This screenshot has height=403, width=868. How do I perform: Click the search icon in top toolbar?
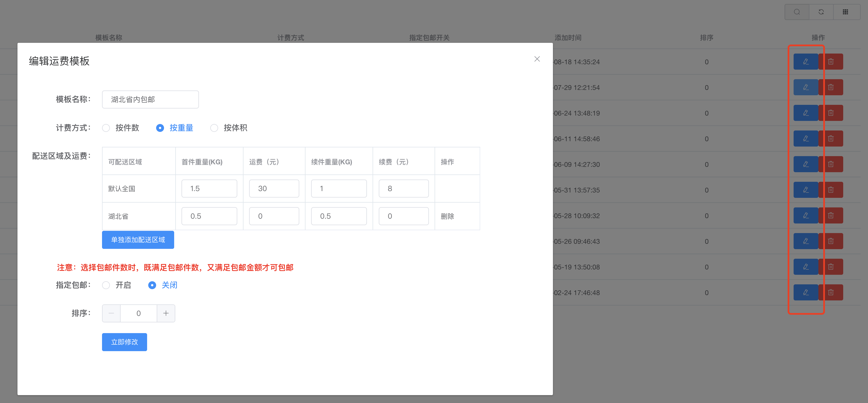pos(797,12)
